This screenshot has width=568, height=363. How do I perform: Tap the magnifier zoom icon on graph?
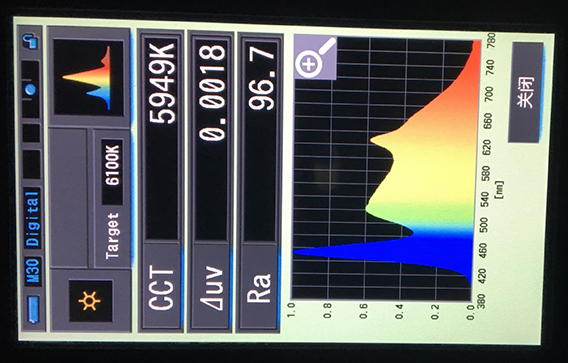pos(315,57)
